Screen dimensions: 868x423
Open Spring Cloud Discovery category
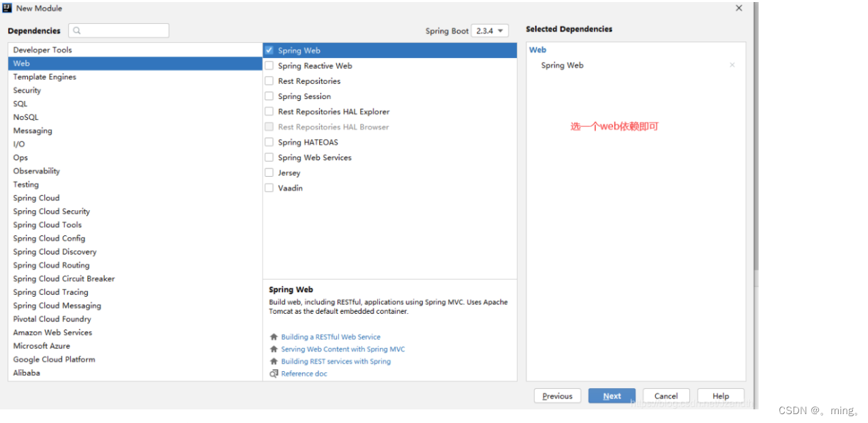(135, 252)
